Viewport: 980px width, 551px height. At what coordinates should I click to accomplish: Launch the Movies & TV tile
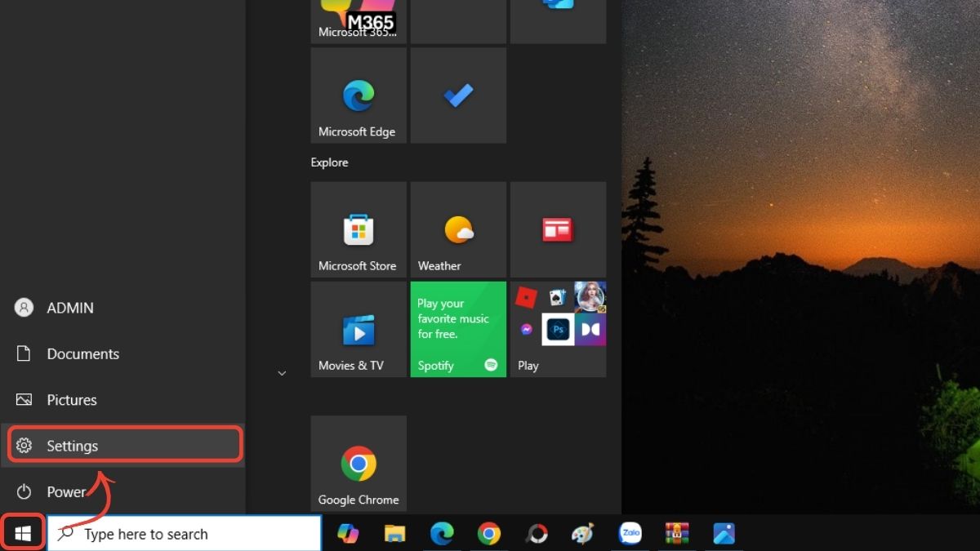coord(359,329)
